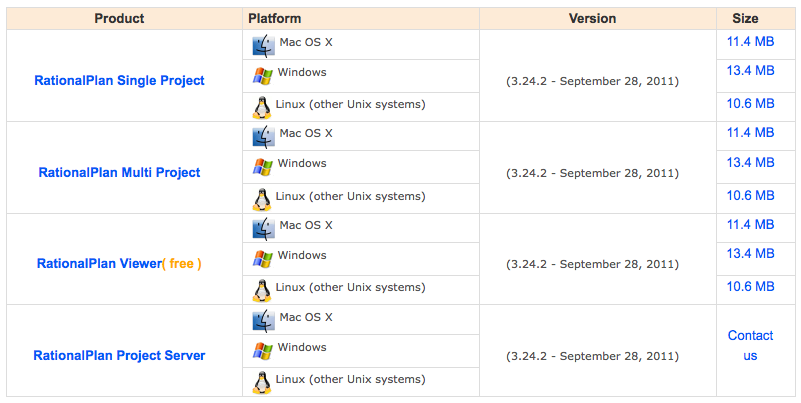Click the version date for Project Server
801x403 pixels.
pyautogui.click(x=593, y=357)
